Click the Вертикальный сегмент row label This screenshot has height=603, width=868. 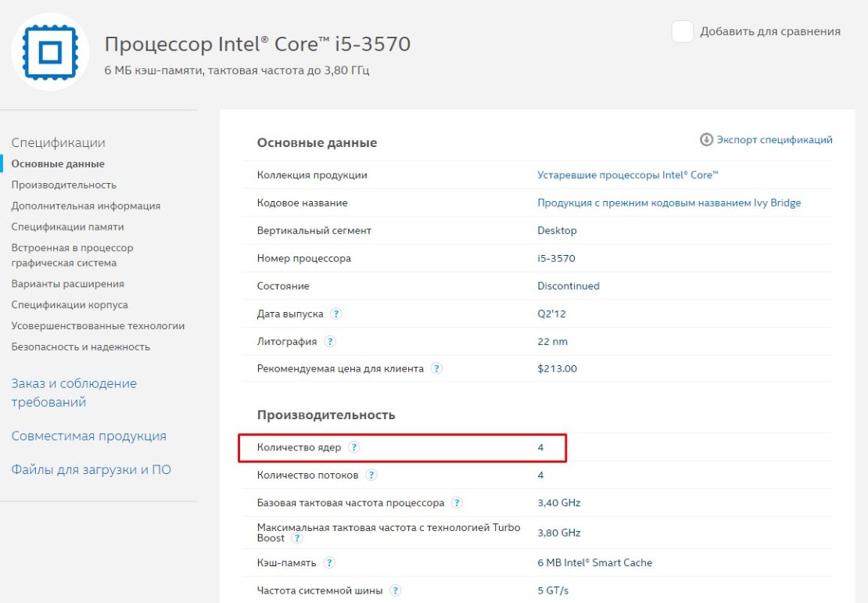314,231
